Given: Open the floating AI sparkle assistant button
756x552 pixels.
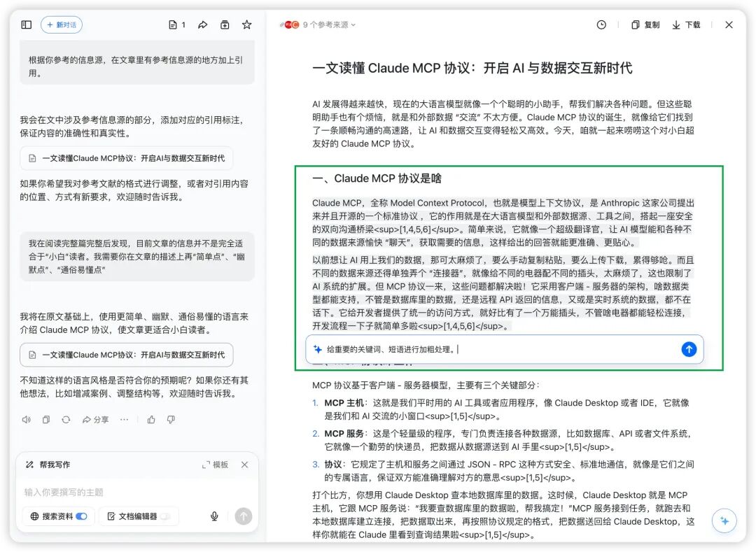Looking at the screenshot, I should (724, 521).
